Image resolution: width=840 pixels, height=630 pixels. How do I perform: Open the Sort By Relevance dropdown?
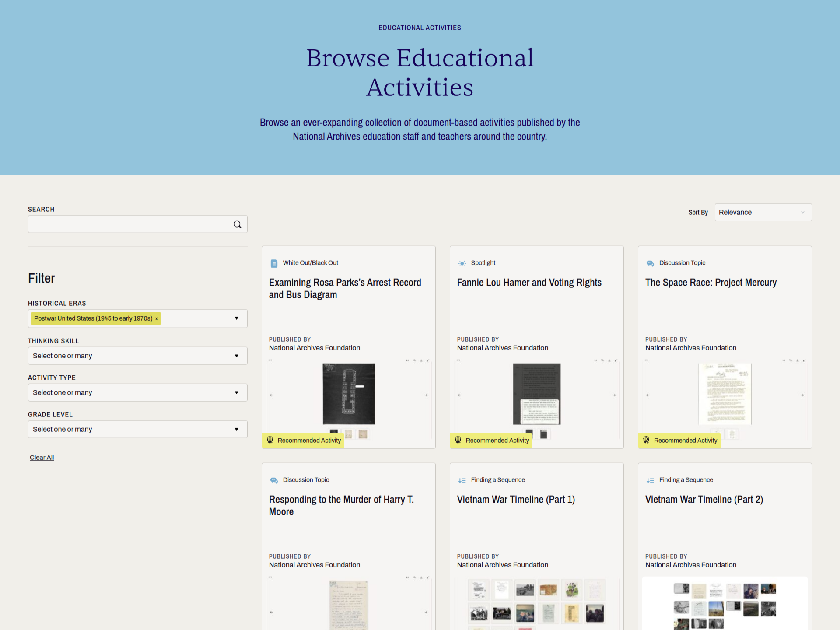pos(763,212)
